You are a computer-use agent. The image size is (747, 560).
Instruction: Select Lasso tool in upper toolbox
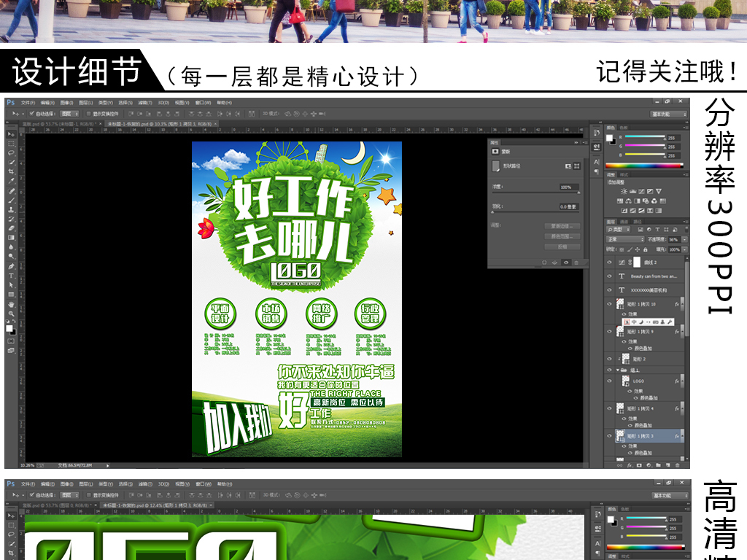coord(11,153)
